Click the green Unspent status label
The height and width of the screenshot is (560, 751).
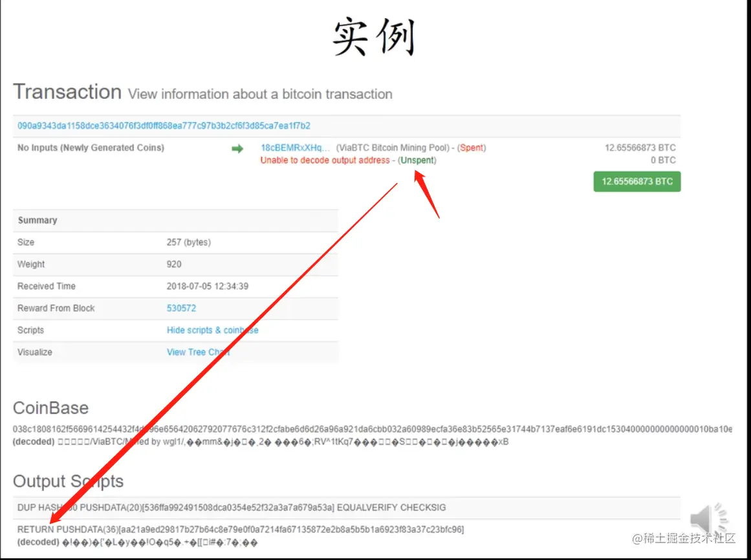pos(418,160)
